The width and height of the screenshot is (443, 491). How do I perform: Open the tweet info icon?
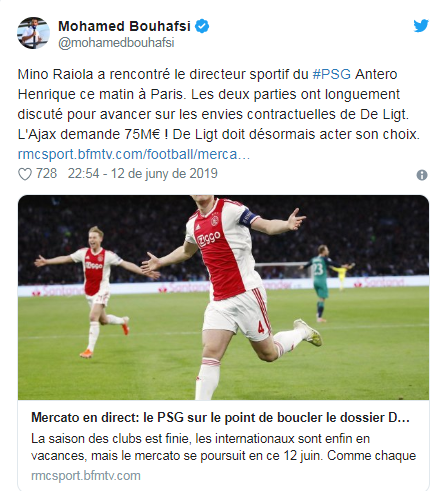point(422,175)
